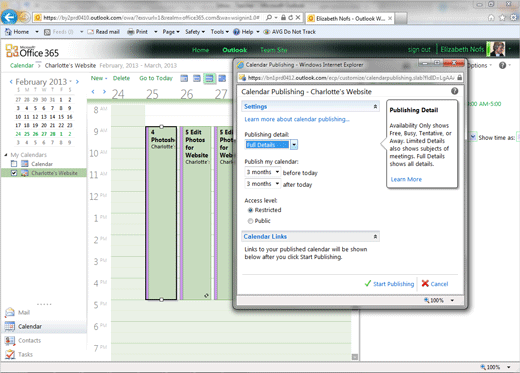Click the Read mail toolbar icon
Image resolution: width=520 pixels, height=373 pixels.
[x=90, y=32]
